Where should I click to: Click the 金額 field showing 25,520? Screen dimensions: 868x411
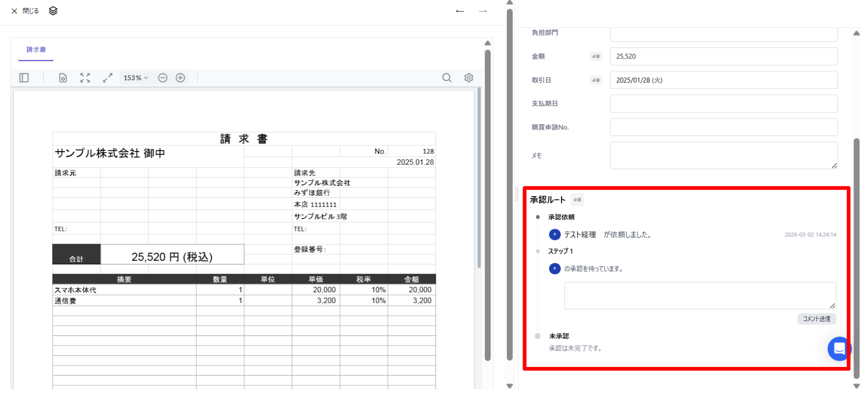[724, 57]
